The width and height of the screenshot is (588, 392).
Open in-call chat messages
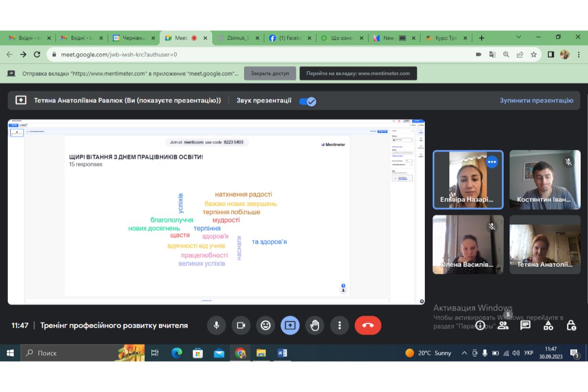click(x=526, y=325)
